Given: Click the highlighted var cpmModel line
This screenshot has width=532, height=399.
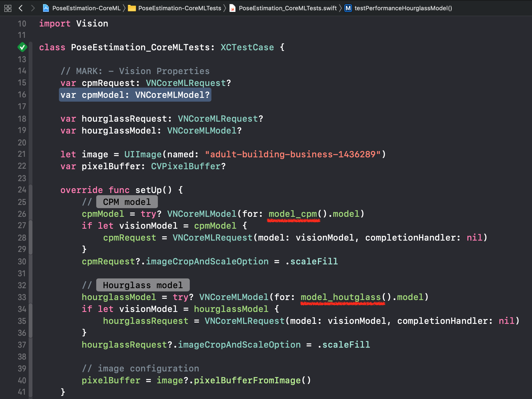Looking at the screenshot, I should click(135, 95).
